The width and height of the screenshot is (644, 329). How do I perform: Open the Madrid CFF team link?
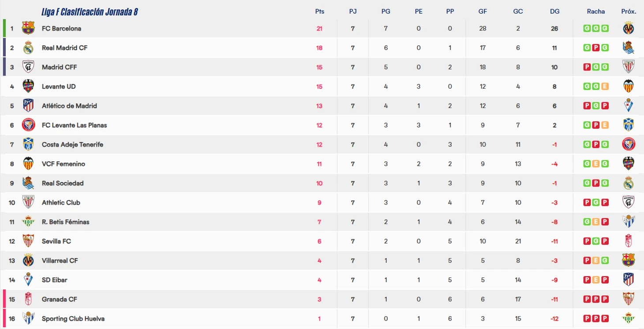pos(59,67)
